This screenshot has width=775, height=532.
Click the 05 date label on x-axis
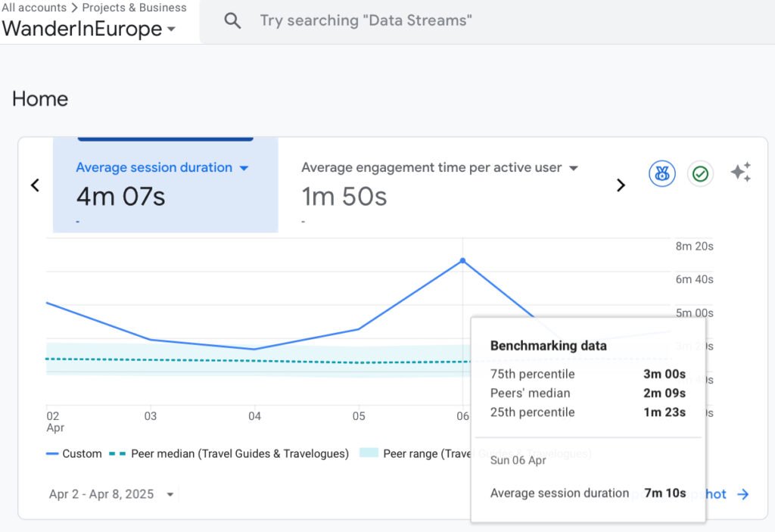pyautogui.click(x=359, y=415)
